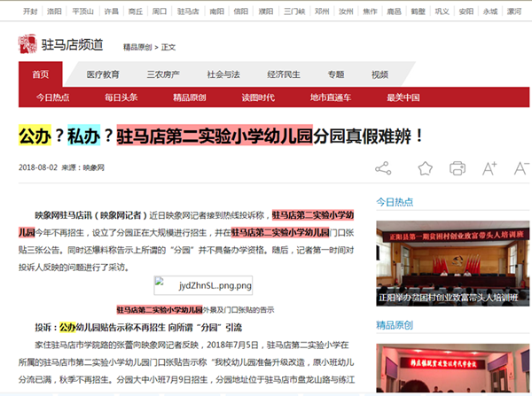Go to the 永城 city link
This screenshot has width=532, height=396.
click(x=490, y=12)
